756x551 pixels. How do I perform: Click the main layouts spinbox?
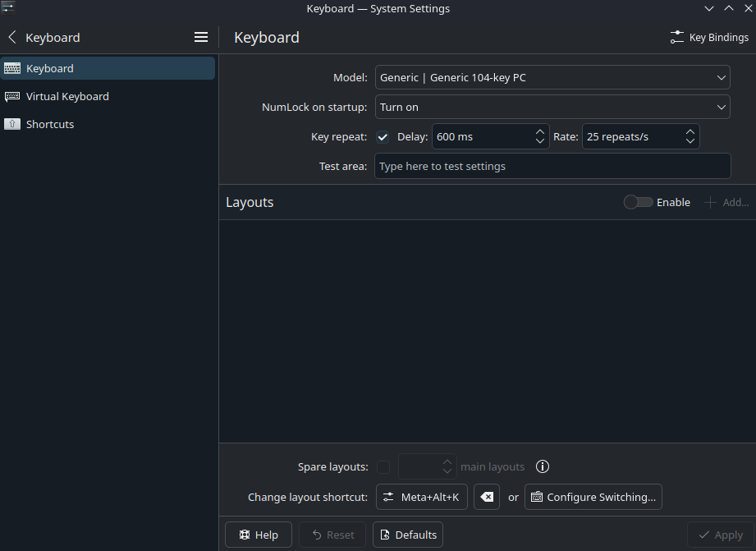pyautogui.click(x=427, y=466)
